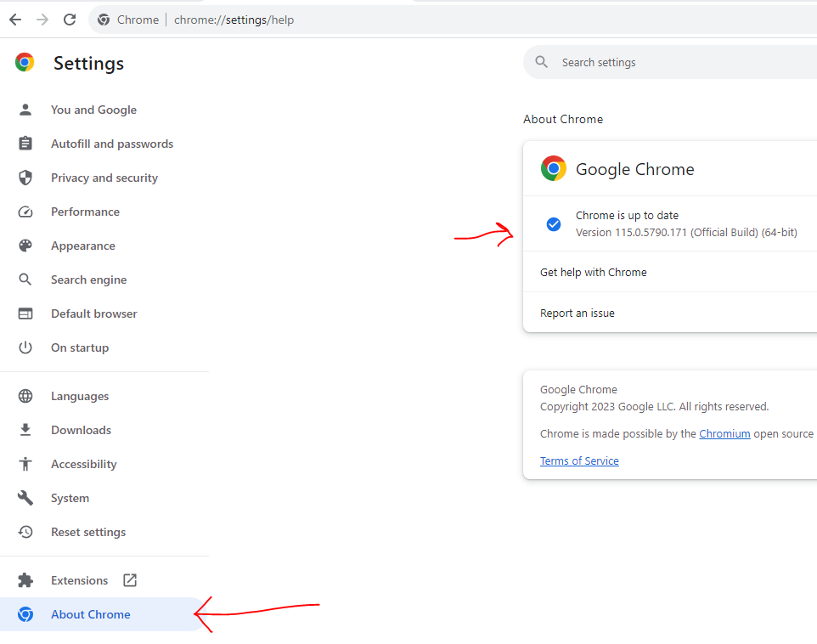The height and width of the screenshot is (644, 817).
Task: Click the shield icon for Privacy and security
Action: coord(25,178)
